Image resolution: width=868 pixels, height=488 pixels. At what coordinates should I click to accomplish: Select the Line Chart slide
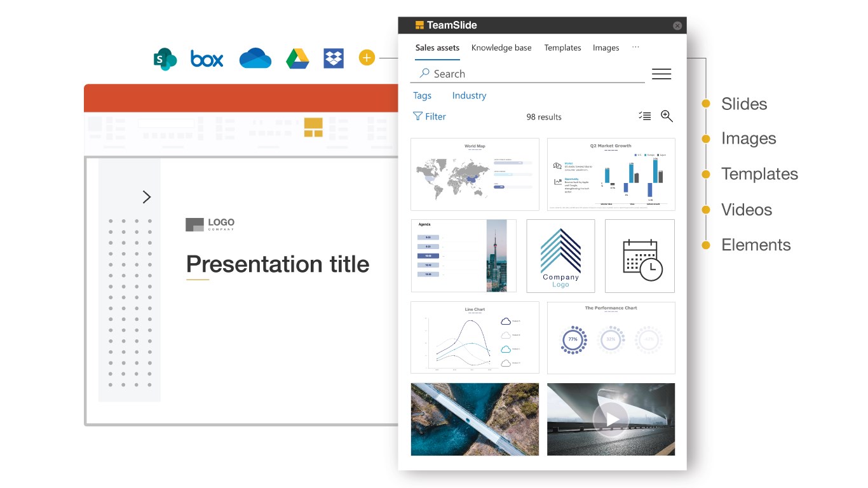click(x=475, y=337)
